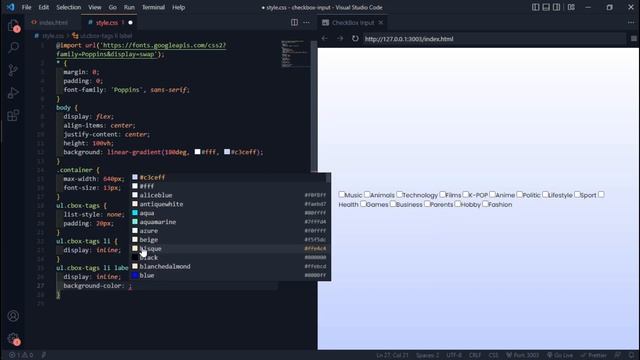Check the Anime checkbox in the preview
Viewport: 640px width, 360px height.
(x=492, y=195)
